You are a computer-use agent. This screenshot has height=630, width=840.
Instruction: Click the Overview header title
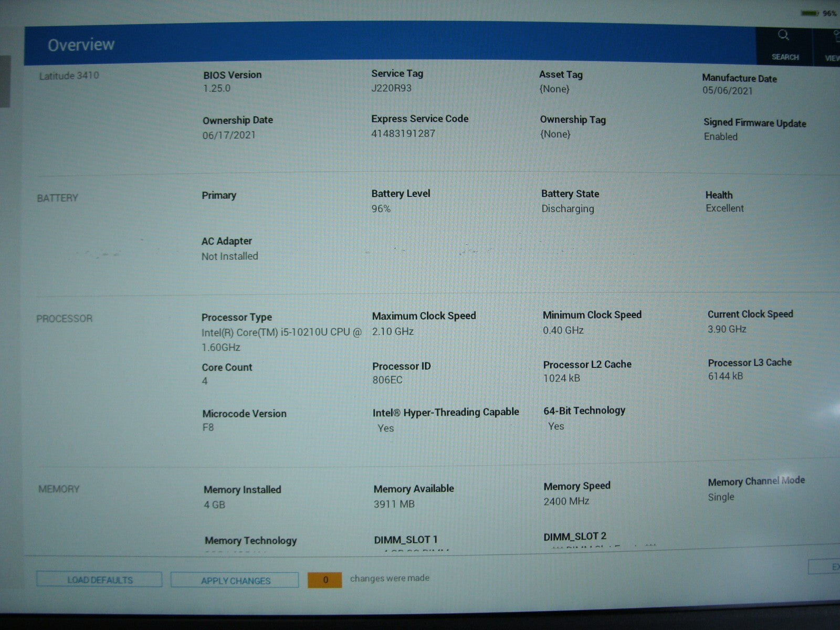[x=81, y=45]
